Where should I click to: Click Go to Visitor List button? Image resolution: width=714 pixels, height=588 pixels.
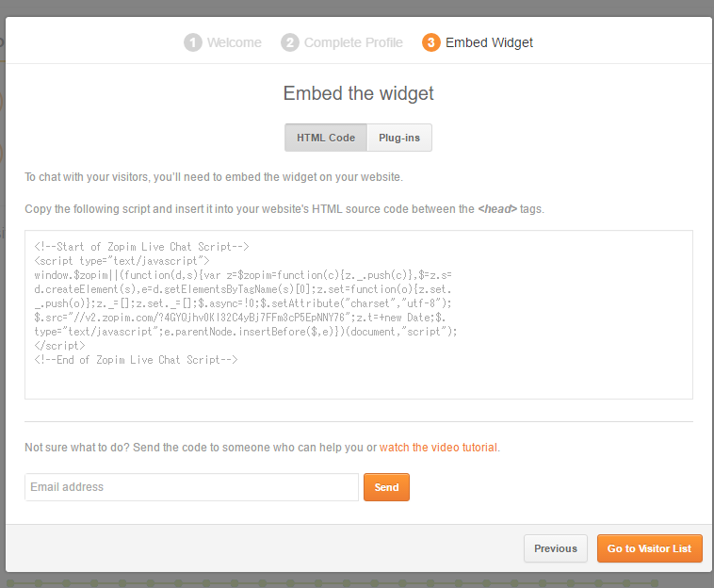649,548
